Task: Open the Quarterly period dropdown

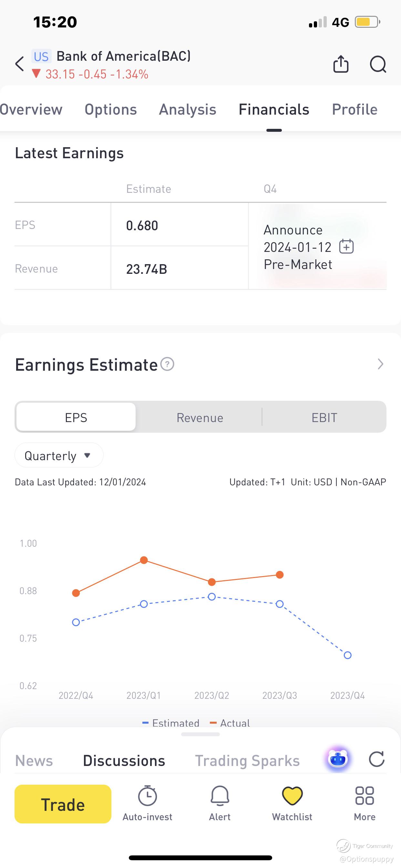Action: [x=59, y=456]
